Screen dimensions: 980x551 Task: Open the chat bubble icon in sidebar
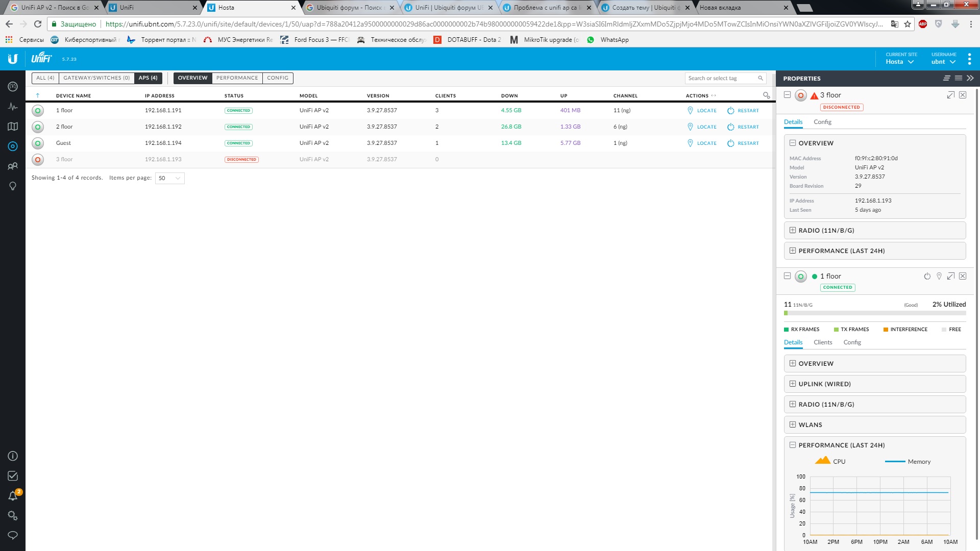[x=13, y=535]
